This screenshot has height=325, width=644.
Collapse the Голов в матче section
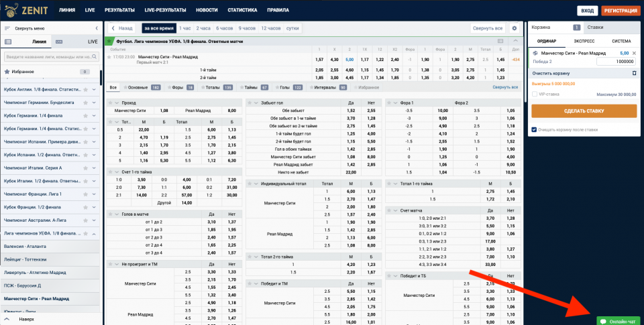pyautogui.click(x=117, y=214)
